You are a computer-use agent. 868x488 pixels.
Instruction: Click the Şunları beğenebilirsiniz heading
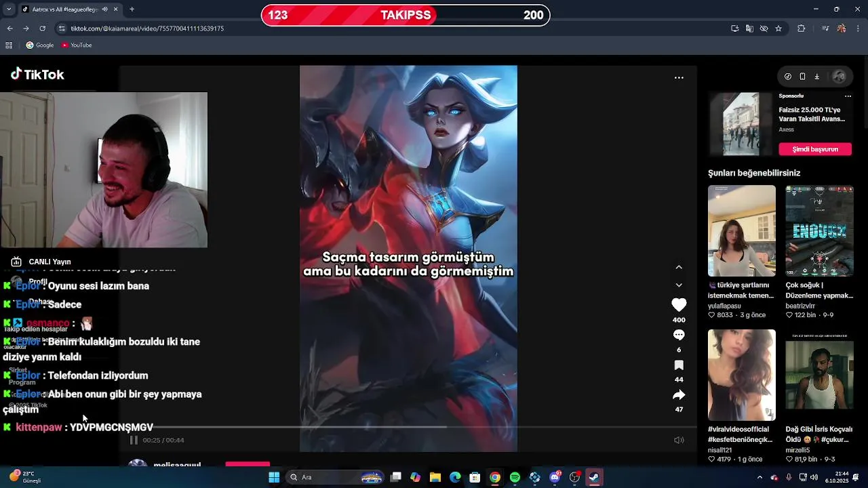[754, 173]
